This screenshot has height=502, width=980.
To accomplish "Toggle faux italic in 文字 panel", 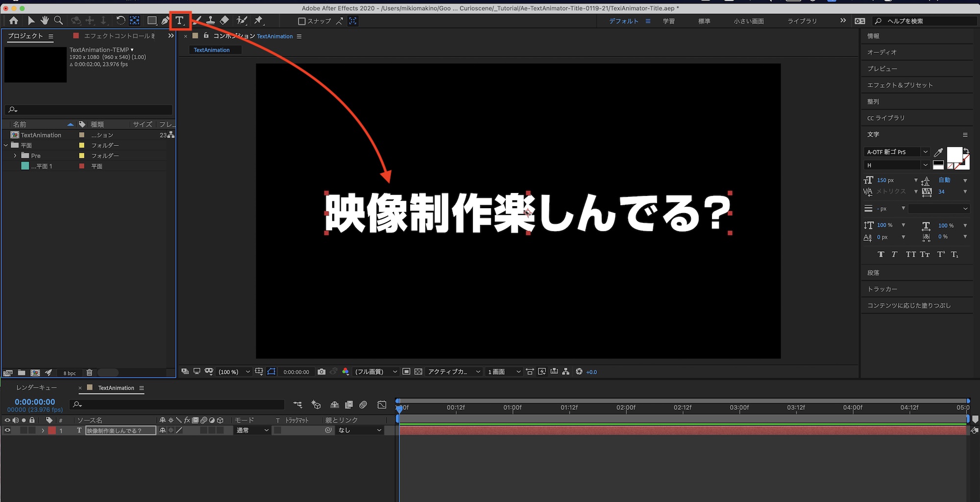I will [x=894, y=254].
